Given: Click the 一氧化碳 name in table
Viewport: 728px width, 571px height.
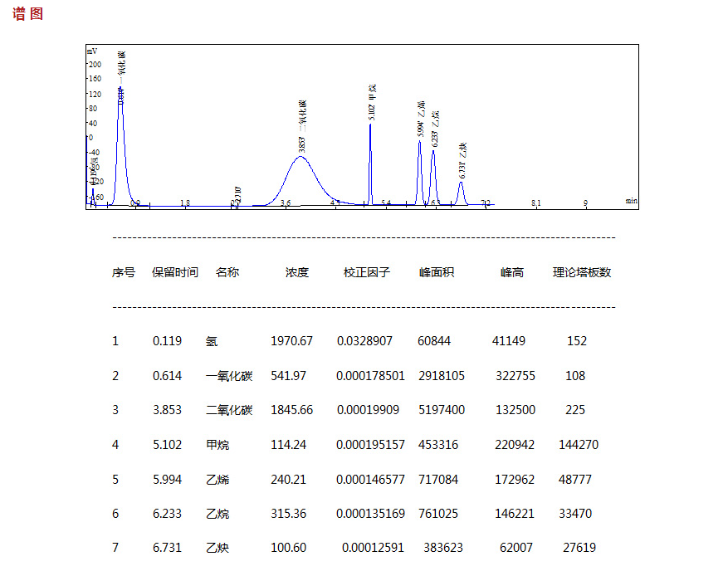Looking at the screenshot, I should pos(229,376).
